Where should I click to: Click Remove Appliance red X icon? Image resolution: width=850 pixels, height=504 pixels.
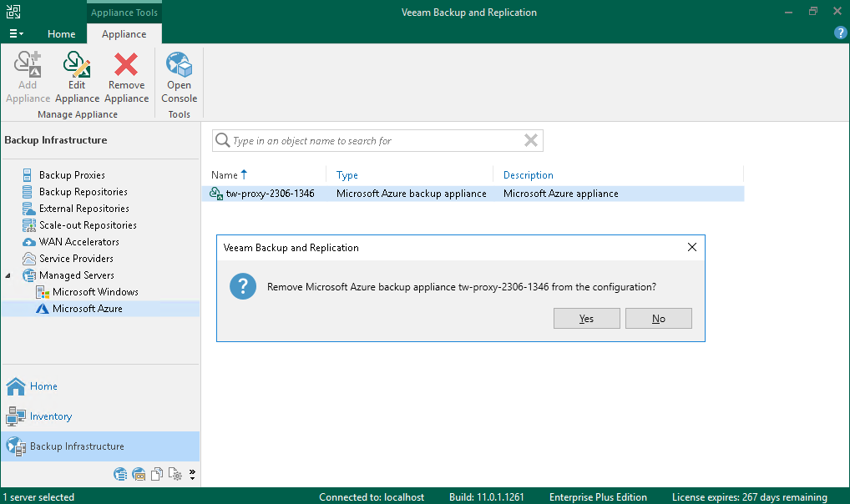click(126, 64)
